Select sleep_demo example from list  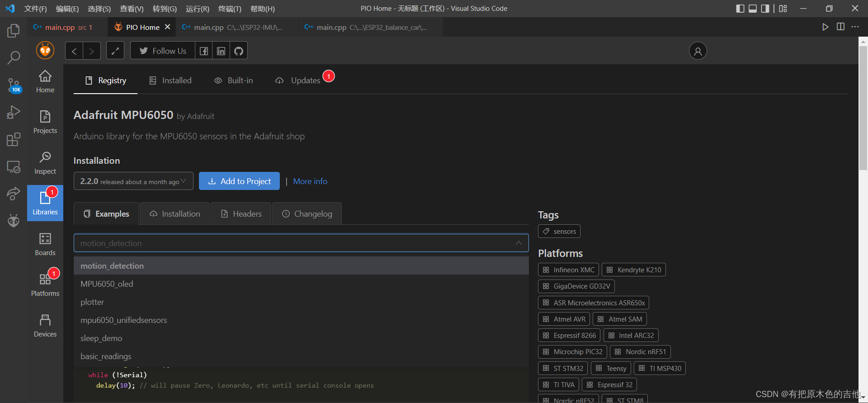point(301,338)
